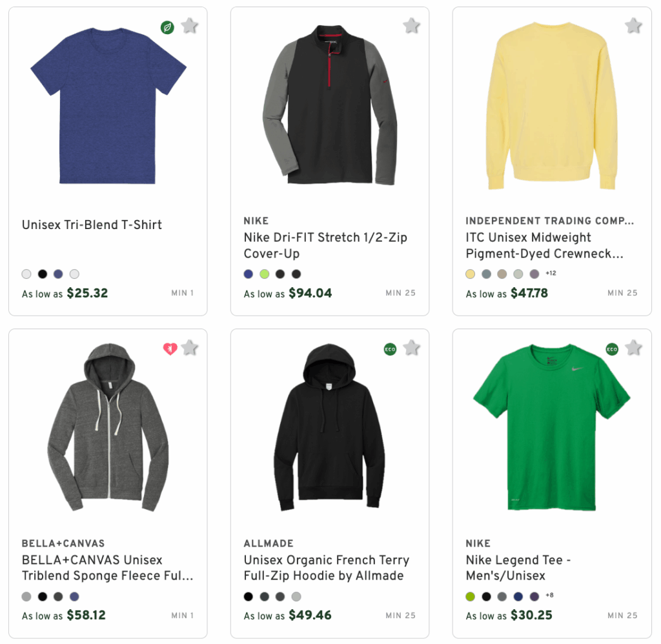The height and width of the screenshot is (644, 661).
Task: Click the green leaf badge on Tri-Blend T-Shirt
Action: tap(167, 27)
